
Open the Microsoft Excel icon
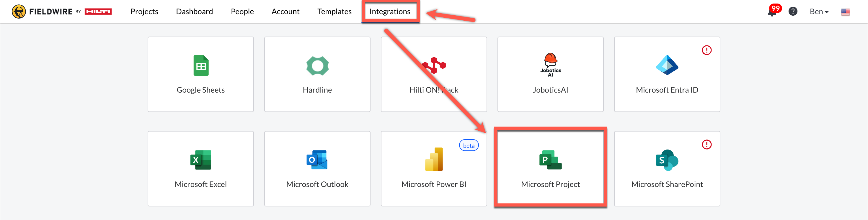pos(201,160)
